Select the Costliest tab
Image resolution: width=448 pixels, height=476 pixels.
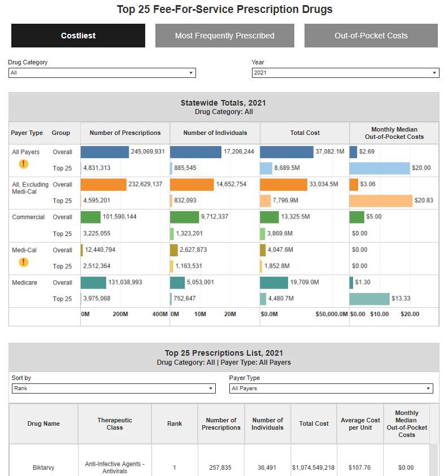[78, 35]
